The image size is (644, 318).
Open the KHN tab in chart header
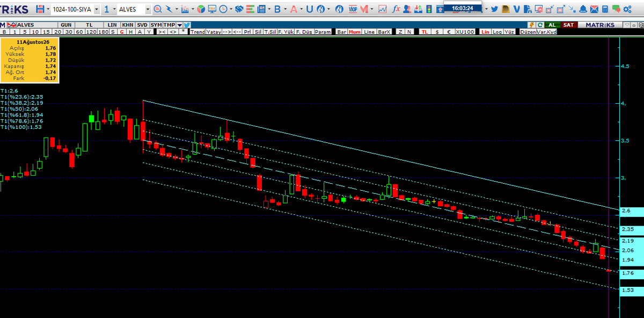tap(128, 25)
